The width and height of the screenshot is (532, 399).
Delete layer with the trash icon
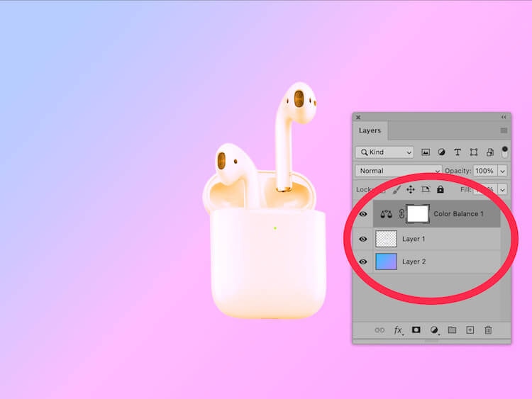[488, 330]
